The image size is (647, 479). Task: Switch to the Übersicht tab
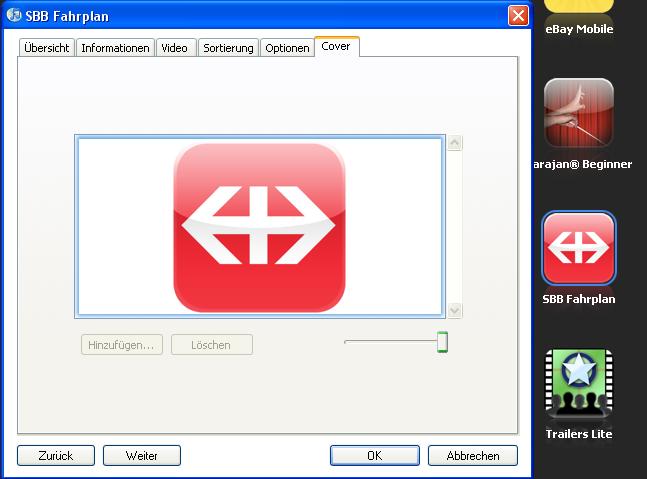(47, 48)
